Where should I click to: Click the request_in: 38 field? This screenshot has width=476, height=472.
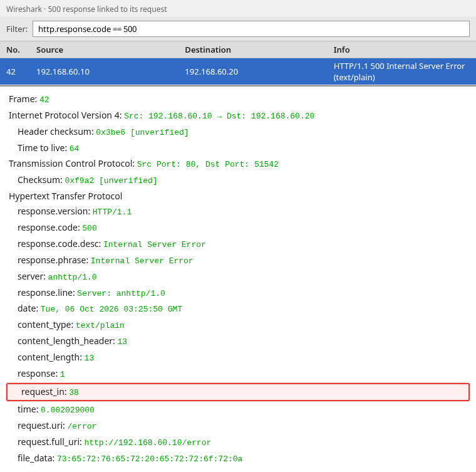(238, 392)
